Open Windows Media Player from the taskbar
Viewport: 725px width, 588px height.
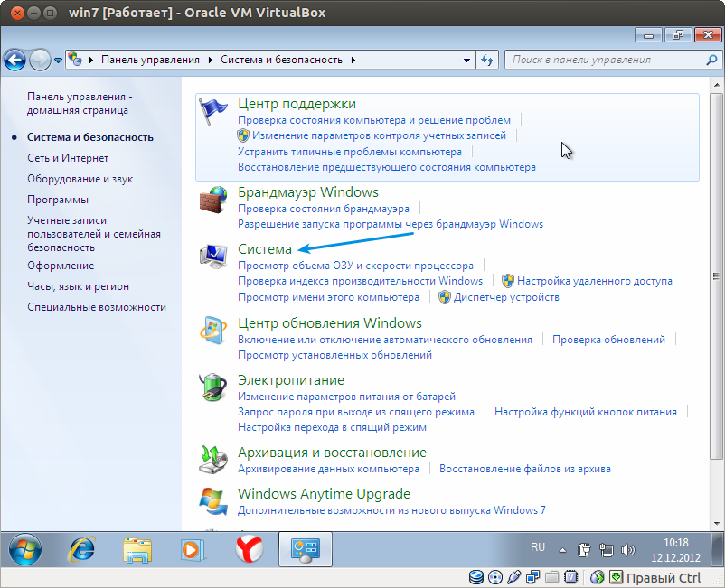pos(192,550)
